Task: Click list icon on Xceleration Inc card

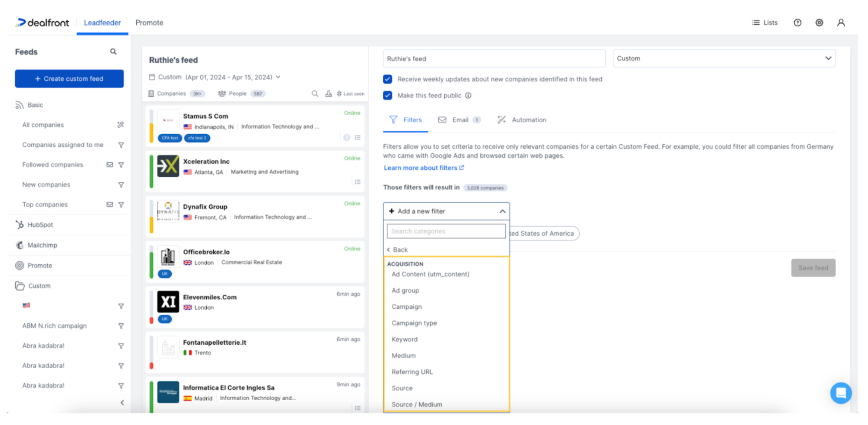Action: [x=357, y=182]
